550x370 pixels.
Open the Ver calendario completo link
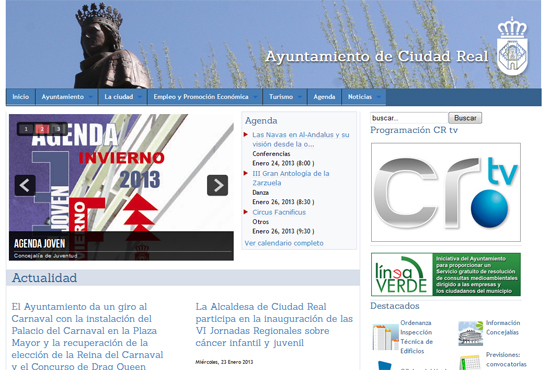[x=284, y=243]
